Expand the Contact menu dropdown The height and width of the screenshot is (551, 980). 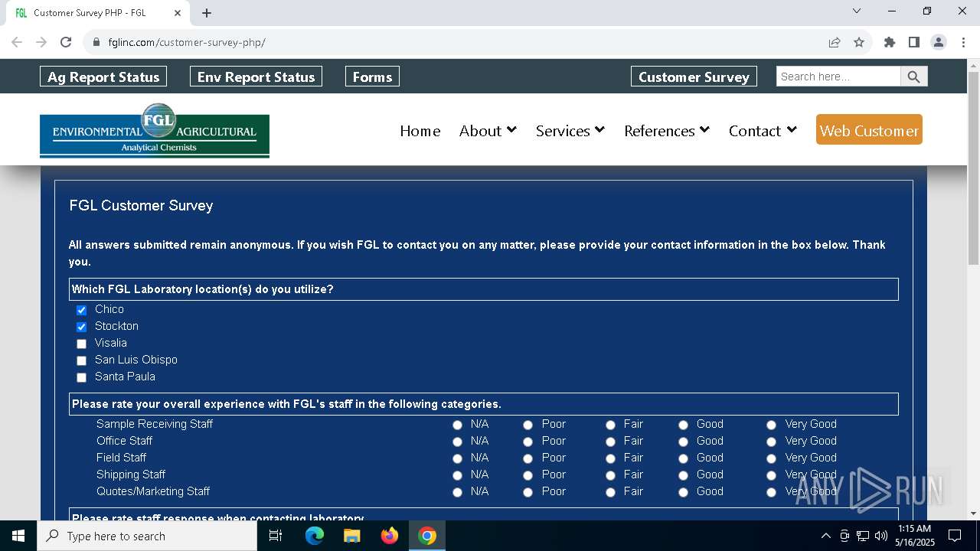763,131
